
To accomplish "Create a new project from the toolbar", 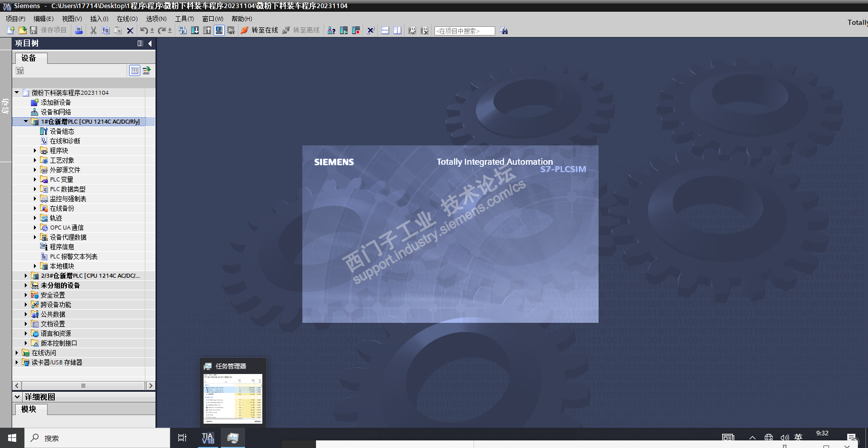I will click(11, 30).
